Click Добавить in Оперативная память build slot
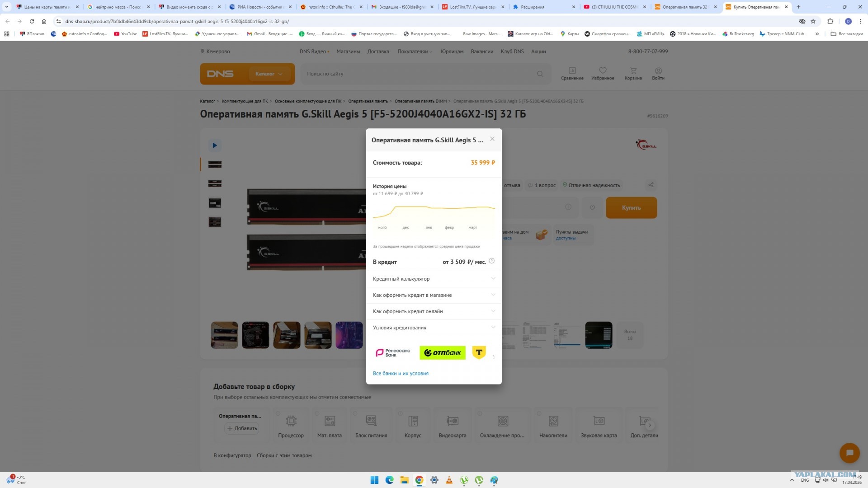This screenshot has width=868, height=488. (242, 428)
